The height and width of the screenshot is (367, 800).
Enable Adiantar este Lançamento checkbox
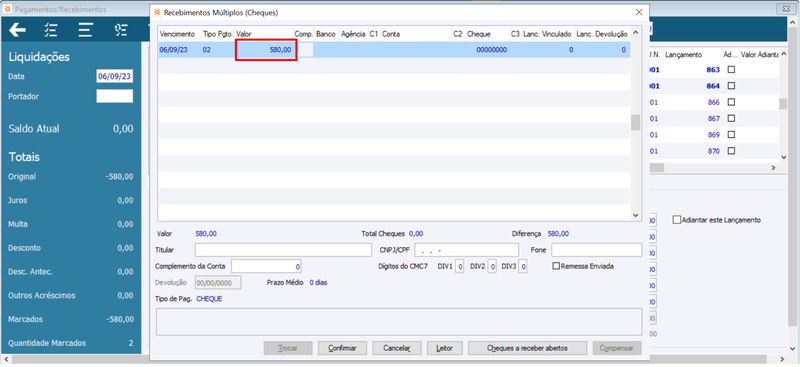pos(677,220)
